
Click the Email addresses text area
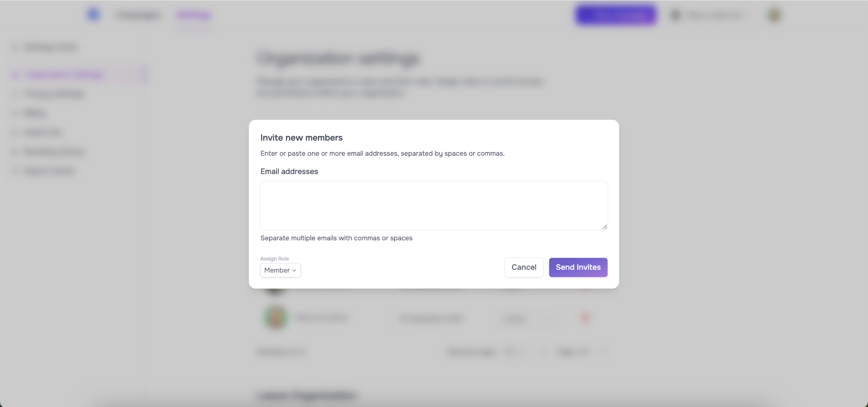[434, 205]
